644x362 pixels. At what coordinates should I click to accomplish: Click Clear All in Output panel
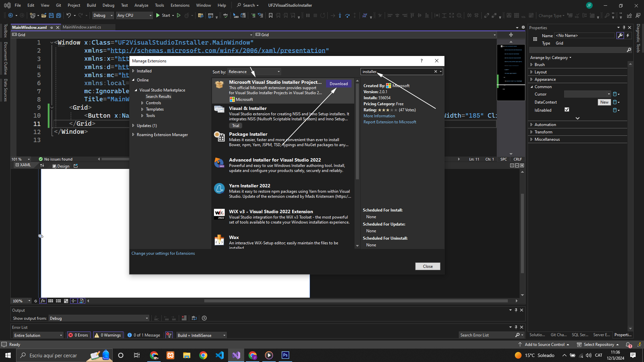[x=184, y=318]
